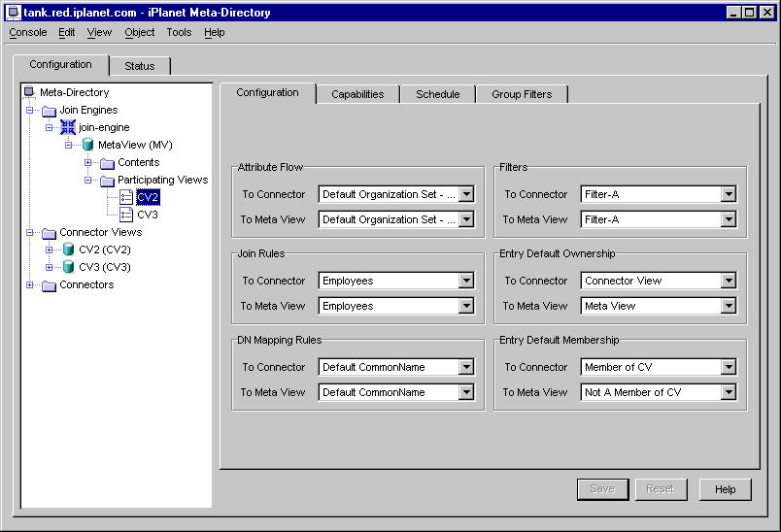Collapse the MetaView (MV) node
Viewport: 781px width, 532px height.
68,145
